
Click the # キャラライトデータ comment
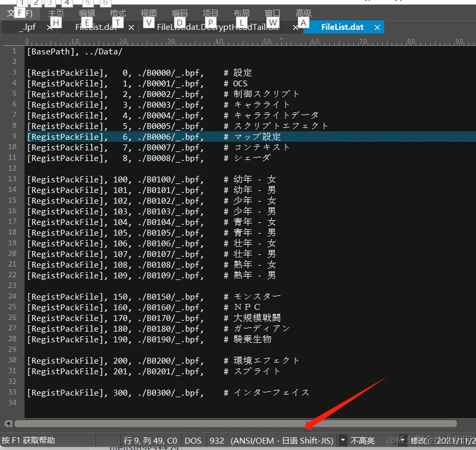click(x=271, y=115)
